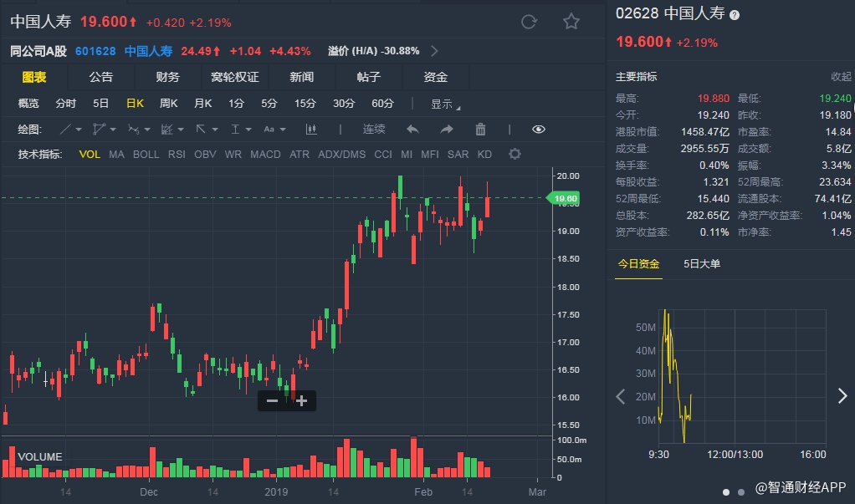Select the measurement range tool
The width and height of the screenshot is (855, 504).
click(235, 129)
